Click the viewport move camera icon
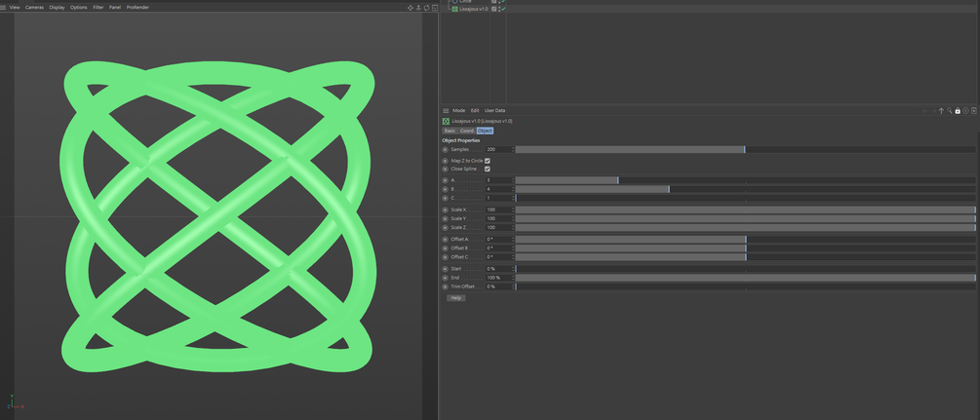The height and width of the screenshot is (420, 980). click(411, 8)
